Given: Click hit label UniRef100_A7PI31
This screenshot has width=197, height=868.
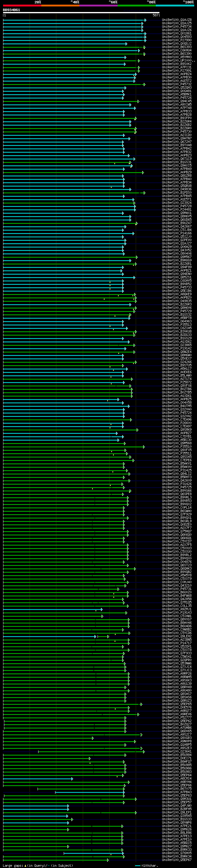Looking at the screenshot, I should tap(177, 67).
